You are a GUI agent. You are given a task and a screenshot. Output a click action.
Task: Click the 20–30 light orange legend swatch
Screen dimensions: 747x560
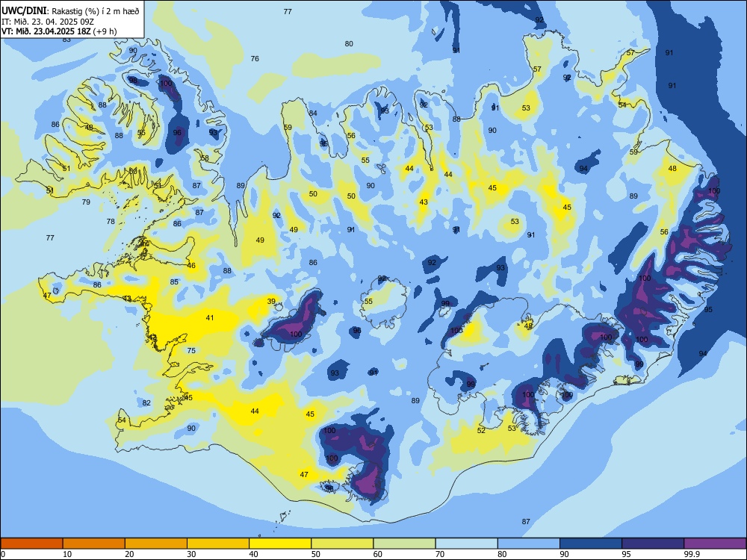pyautogui.click(x=156, y=544)
